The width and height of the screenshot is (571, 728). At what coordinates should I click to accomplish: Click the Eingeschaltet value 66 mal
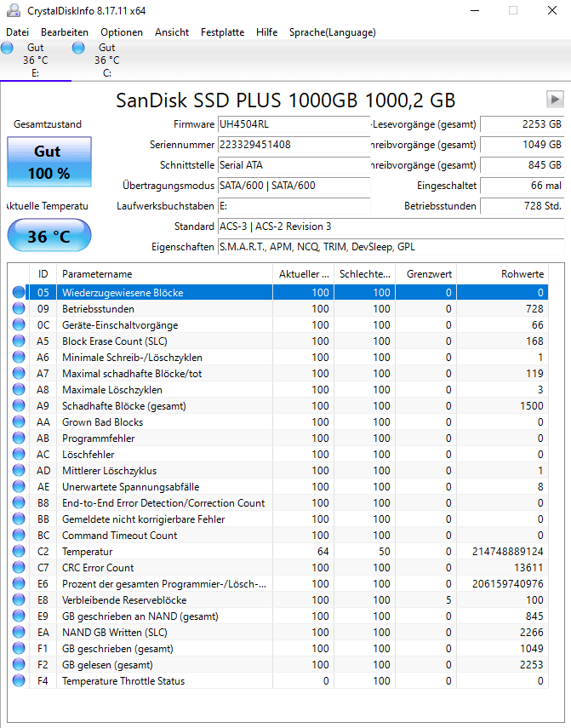pos(522,186)
